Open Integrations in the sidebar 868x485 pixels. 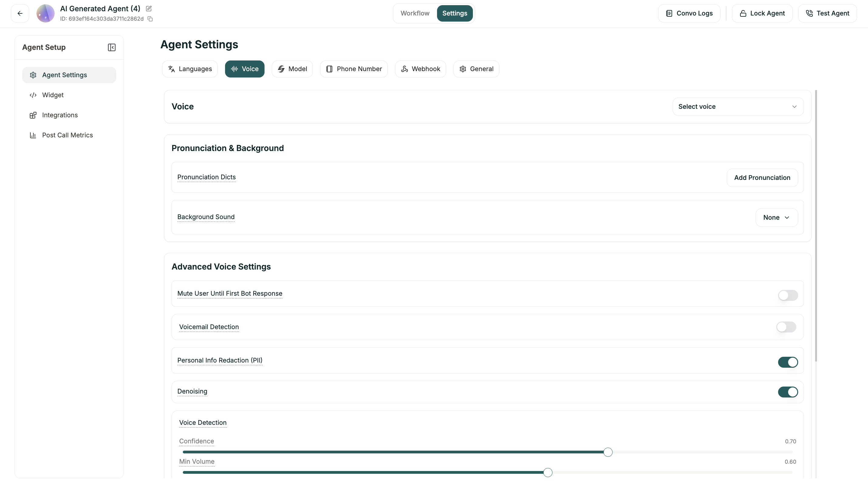tap(60, 115)
